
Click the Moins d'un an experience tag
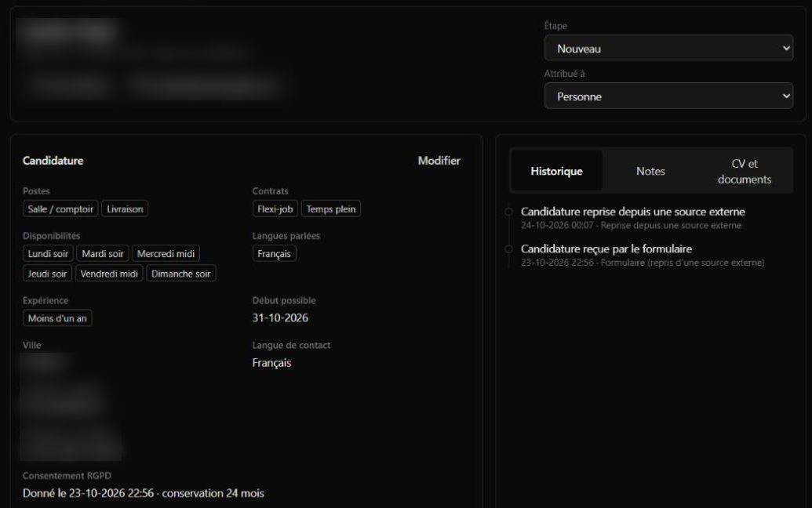click(57, 318)
